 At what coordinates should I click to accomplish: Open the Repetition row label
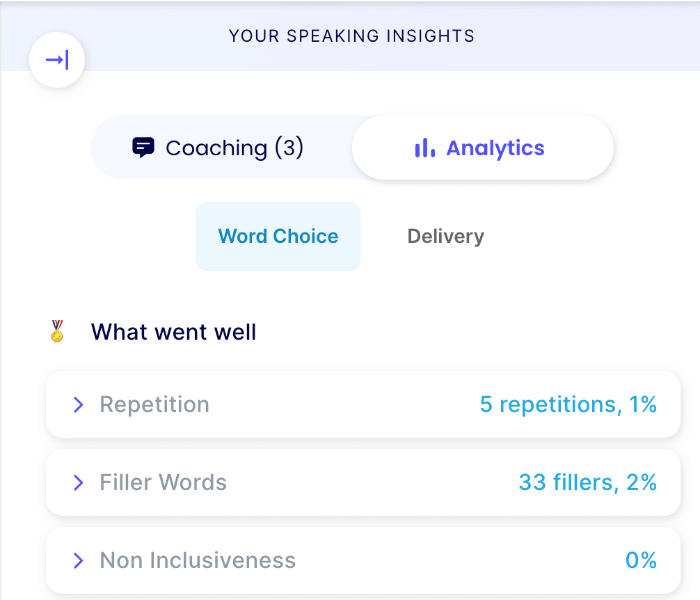pos(154,404)
